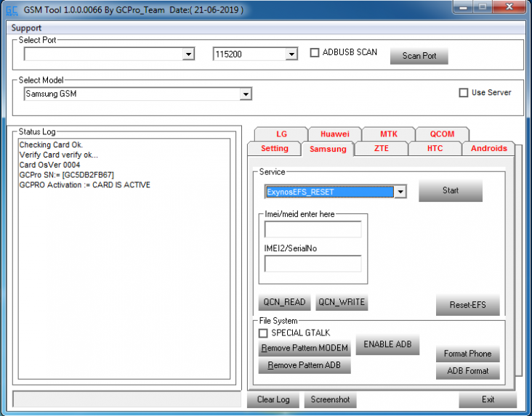Image resolution: width=532 pixels, height=416 pixels.
Task: Select log line 'CARD IS ACTIVE'
Action: coord(85,185)
